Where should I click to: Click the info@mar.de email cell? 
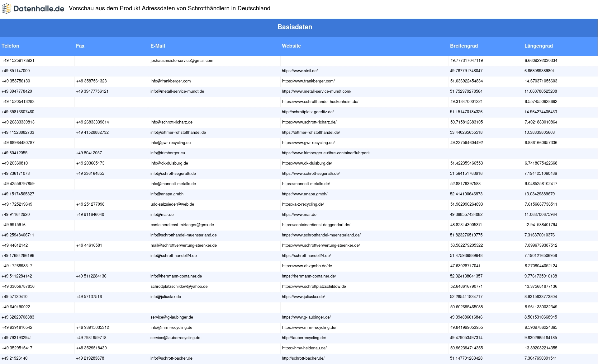[162, 215]
